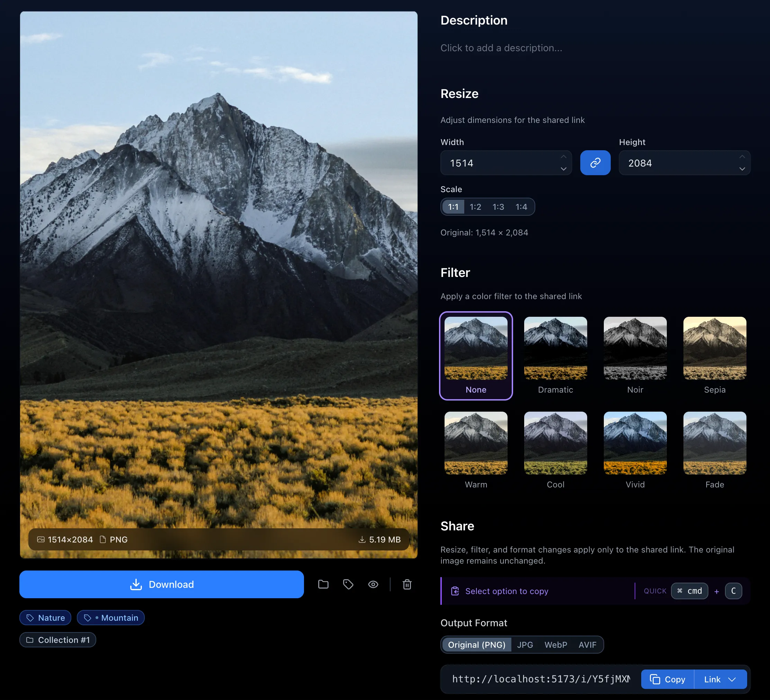Choose JPG output format

tap(525, 645)
